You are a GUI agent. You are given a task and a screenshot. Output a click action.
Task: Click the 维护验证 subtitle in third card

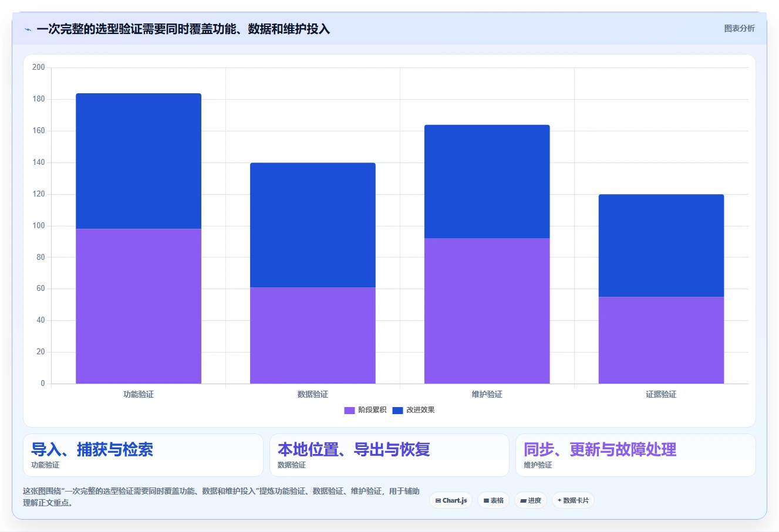tap(538, 465)
